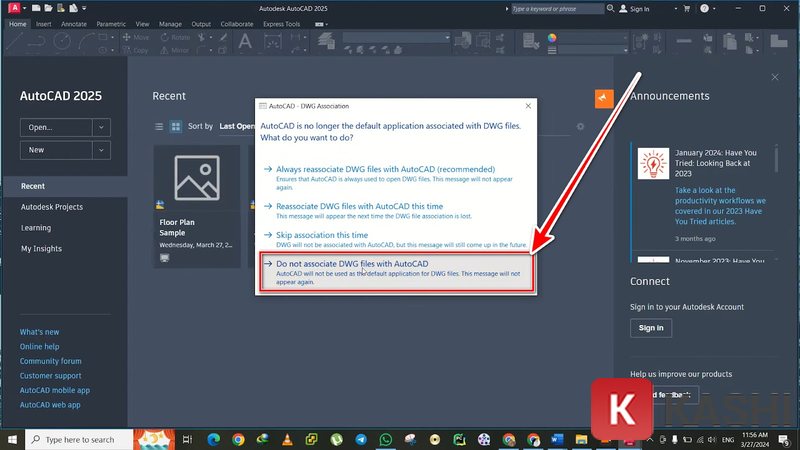Select Autodesk Projects in left sidebar
The width and height of the screenshot is (800, 450).
point(52,207)
